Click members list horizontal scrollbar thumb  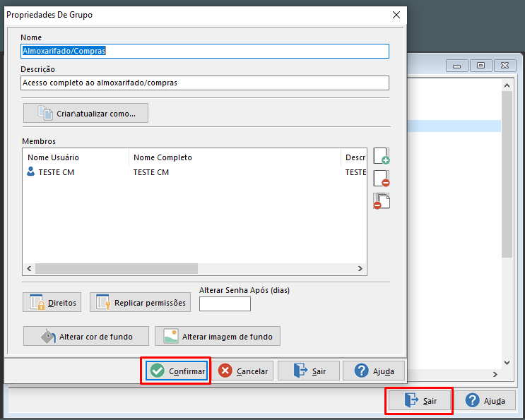coord(117,268)
